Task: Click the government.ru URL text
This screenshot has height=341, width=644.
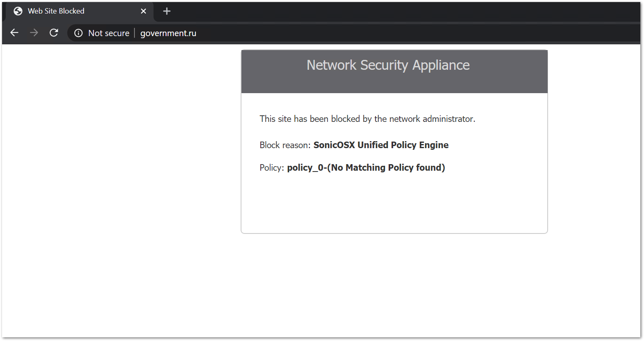Action: click(168, 33)
